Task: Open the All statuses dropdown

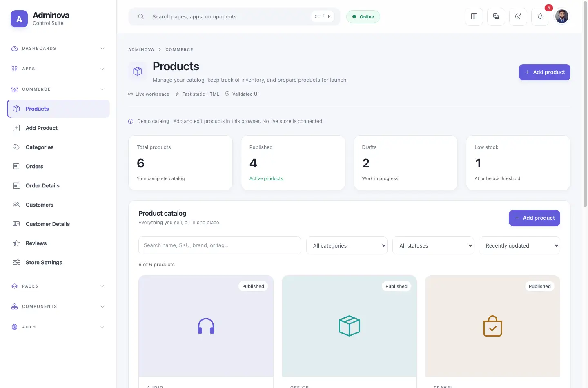Action: click(433, 245)
